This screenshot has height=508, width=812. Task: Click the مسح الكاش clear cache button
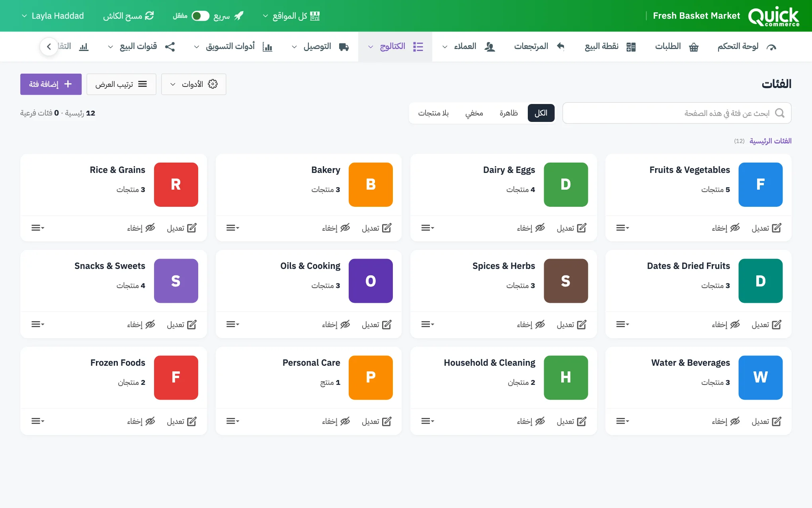tap(129, 16)
